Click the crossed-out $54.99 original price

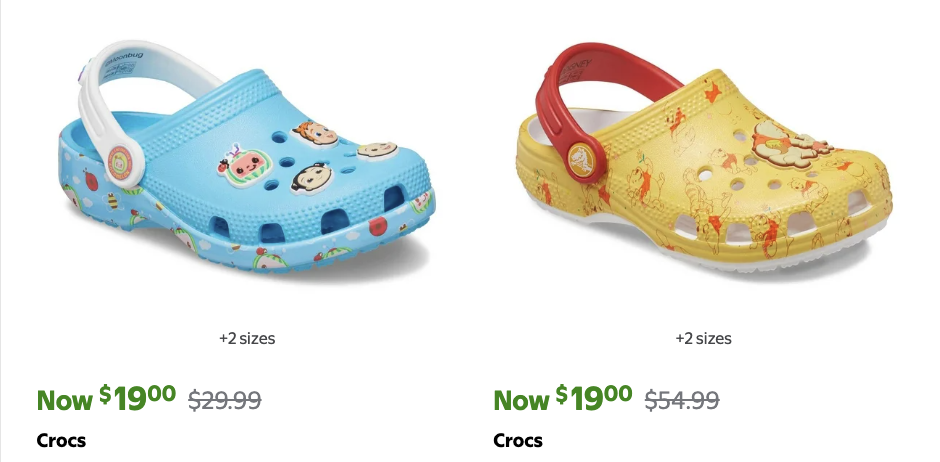682,401
